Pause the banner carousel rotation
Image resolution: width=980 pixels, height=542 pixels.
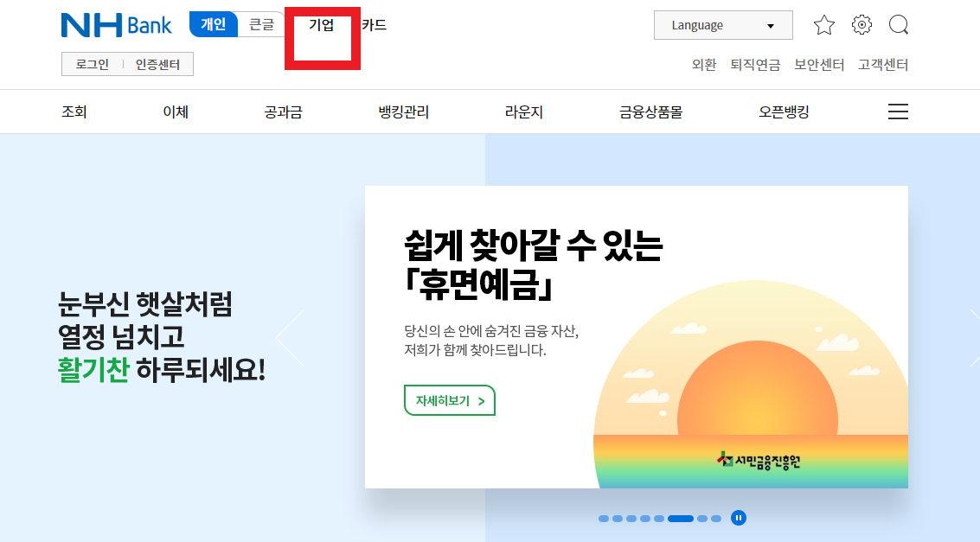739,518
